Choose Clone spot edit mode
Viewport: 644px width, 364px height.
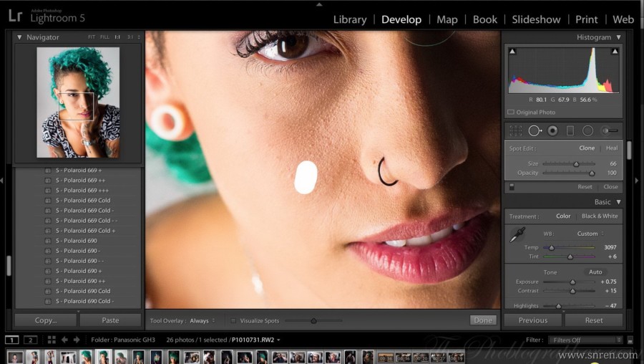coord(587,148)
